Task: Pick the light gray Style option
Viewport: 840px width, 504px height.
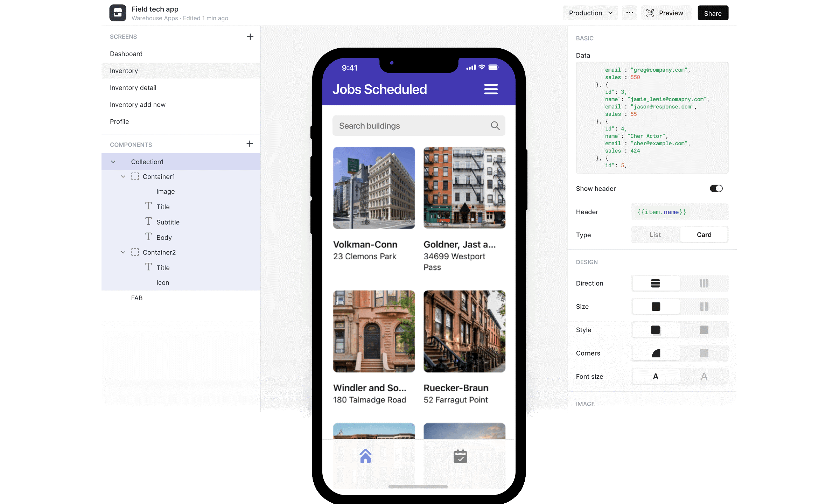Action: tap(704, 330)
